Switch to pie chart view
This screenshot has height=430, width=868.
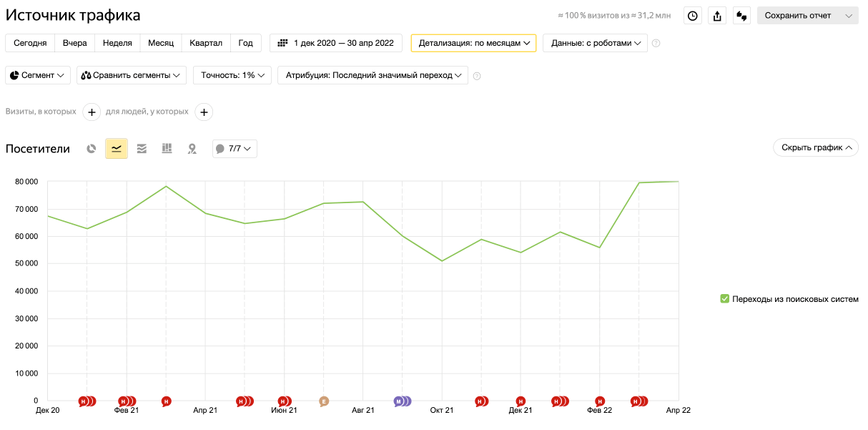click(92, 149)
